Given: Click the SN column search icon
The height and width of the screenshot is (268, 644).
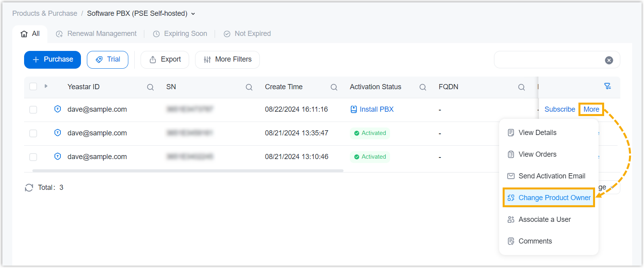Looking at the screenshot, I should pyautogui.click(x=249, y=87).
